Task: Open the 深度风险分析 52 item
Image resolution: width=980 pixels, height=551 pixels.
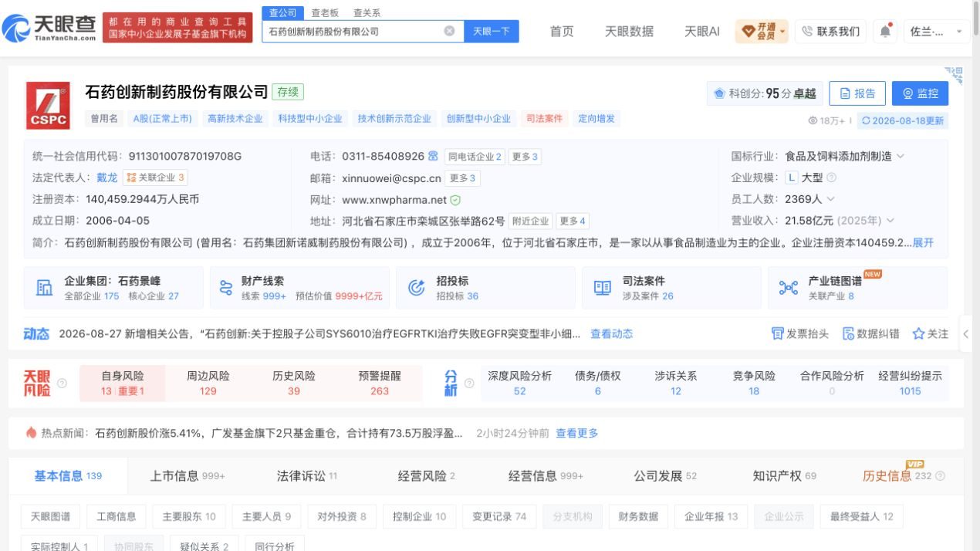Action: [x=520, y=383]
